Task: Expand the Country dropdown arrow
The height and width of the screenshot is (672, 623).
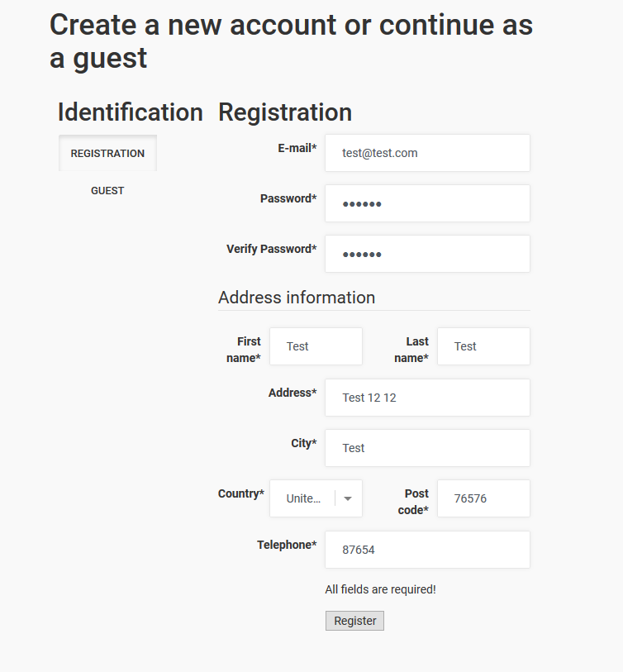Action: pyautogui.click(x=348, y=498)
